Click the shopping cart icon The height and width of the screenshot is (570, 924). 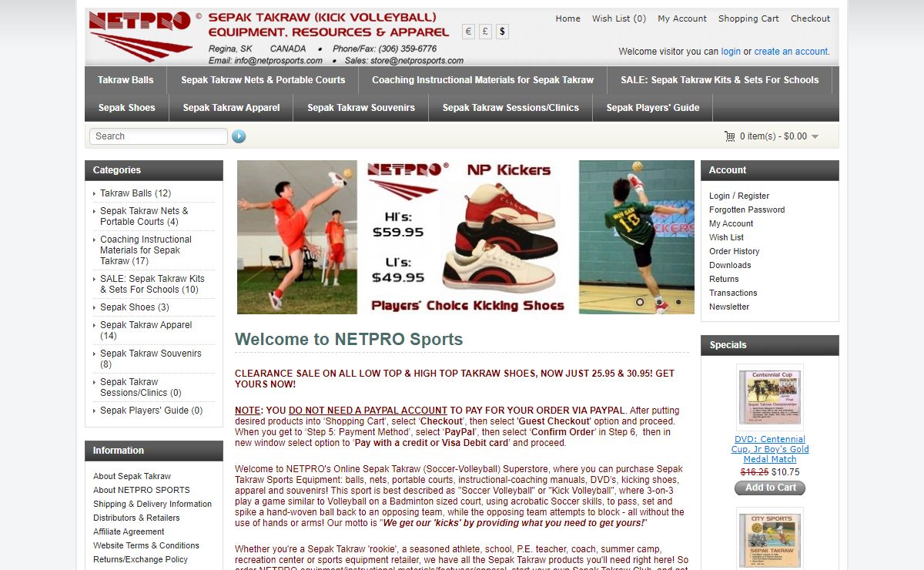(730, 136)
